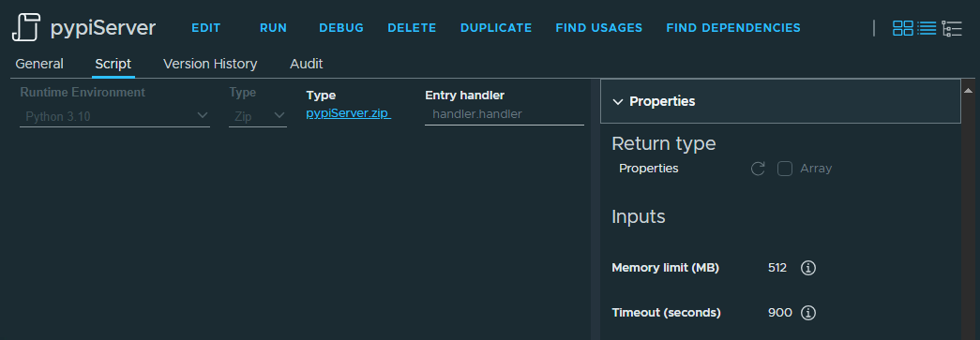The width and height of the screenshot is (980, 340).
Task: Click the Return type Properties label
Action: [649, 169]
